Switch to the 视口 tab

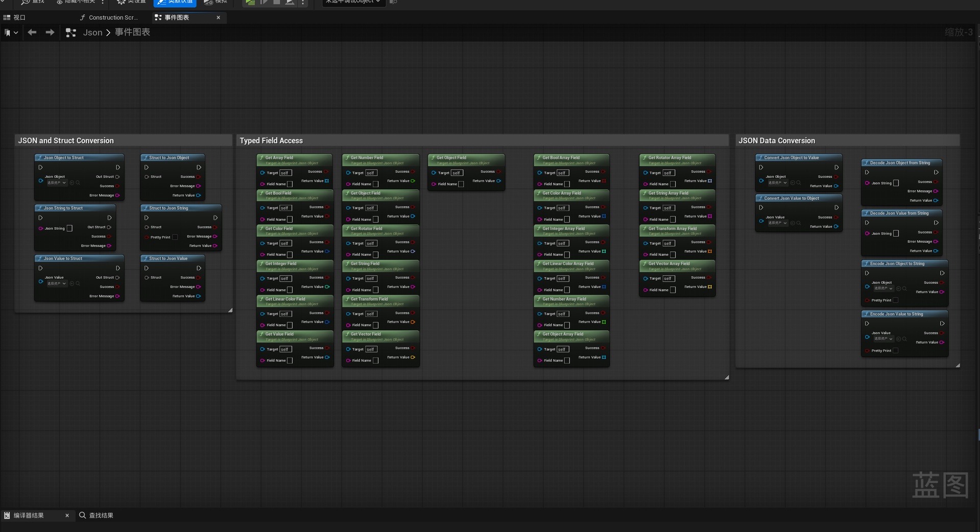click(x=19, y=17)
